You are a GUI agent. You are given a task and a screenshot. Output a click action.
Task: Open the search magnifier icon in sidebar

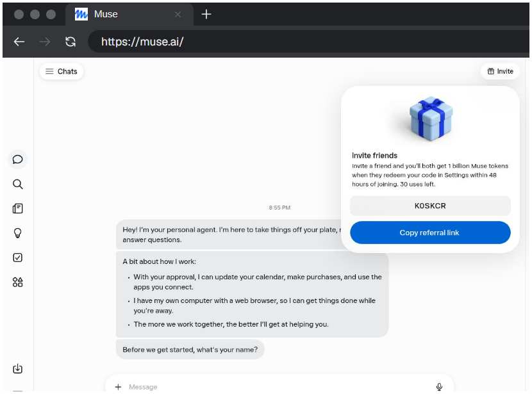click(x=18, y=184)
